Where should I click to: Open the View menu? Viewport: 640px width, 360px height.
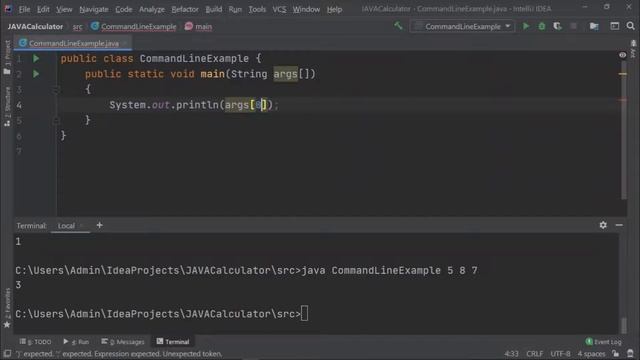[x=64, y=9]
